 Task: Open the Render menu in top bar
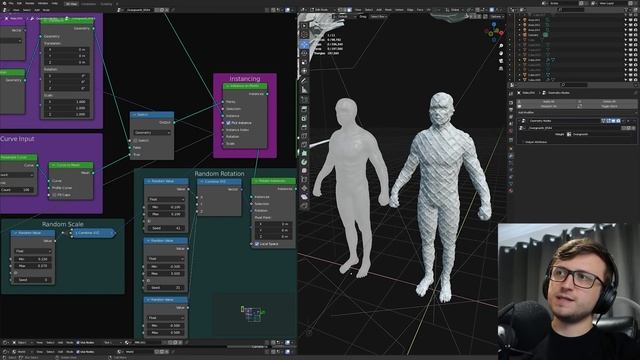coord(30,3)
